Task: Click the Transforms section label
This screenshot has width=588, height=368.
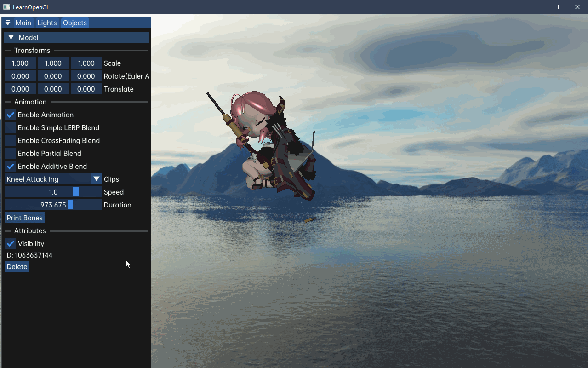Action: tap(32, 50)
